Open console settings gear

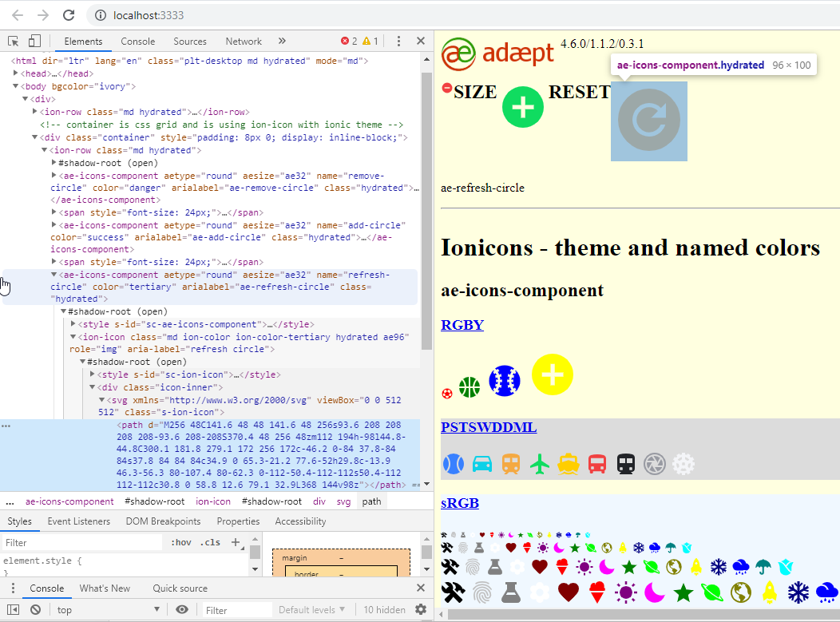coord(421,609)
